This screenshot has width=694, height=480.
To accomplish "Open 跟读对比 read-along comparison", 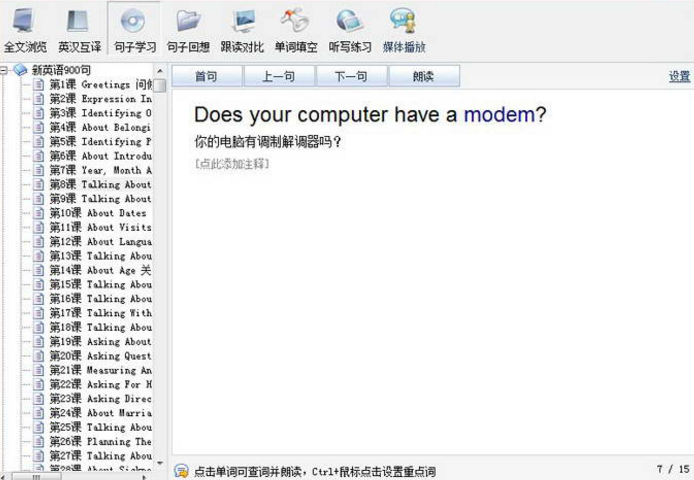I will (x=242, y=30).
